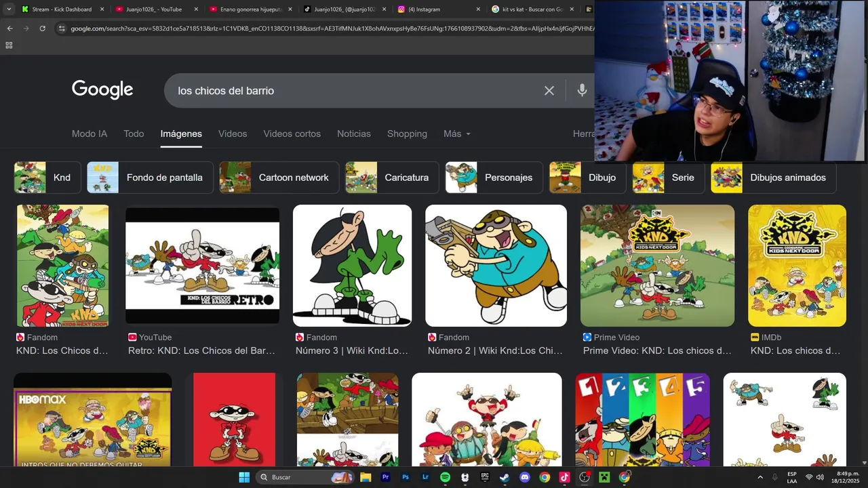Open the TikTok app in the taskbar

pyautogui.click(x=564, y=477)
